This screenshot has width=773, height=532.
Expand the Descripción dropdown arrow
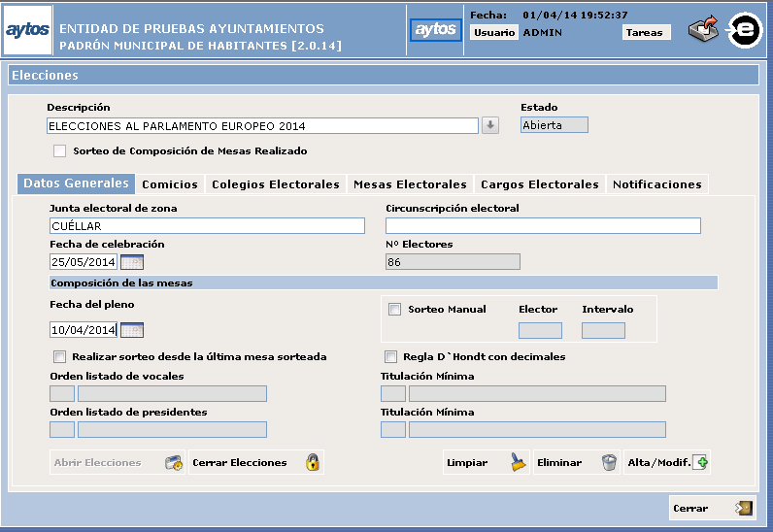(490, 125)
